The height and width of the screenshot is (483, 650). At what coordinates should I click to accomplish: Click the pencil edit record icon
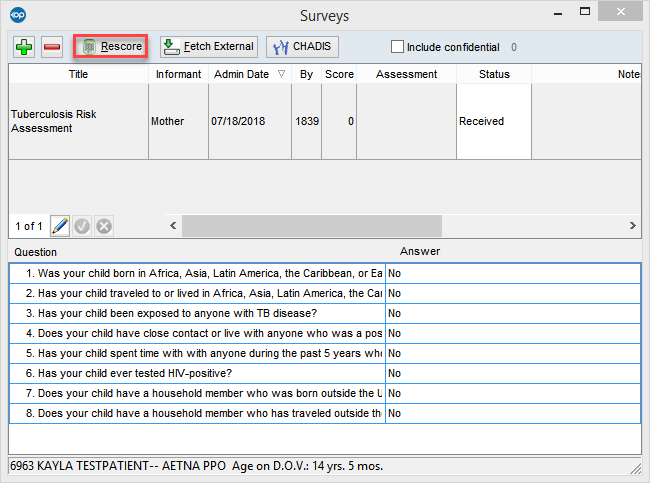(x=60, y=226)
